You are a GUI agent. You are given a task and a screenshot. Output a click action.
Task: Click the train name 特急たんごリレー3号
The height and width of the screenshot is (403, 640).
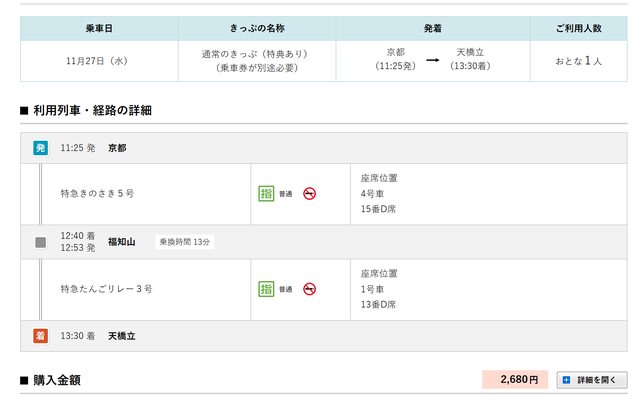[x=106, y=289]
